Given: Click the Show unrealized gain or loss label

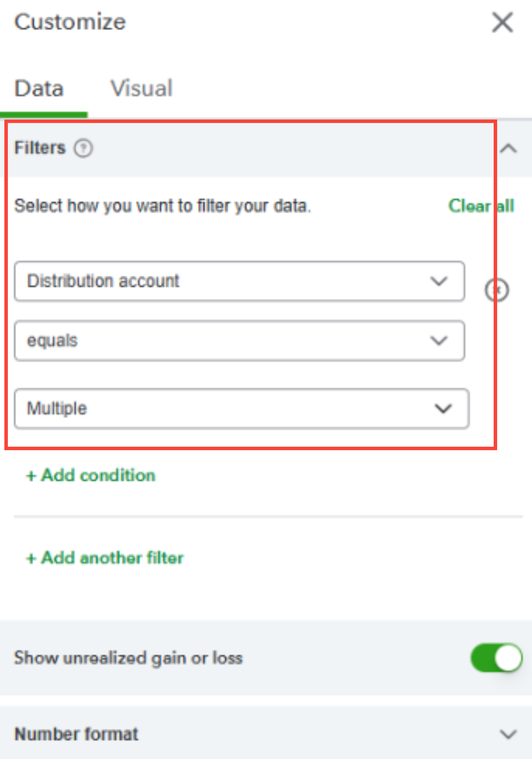Looking at the screenshot, I should click(x=128, y=658).
